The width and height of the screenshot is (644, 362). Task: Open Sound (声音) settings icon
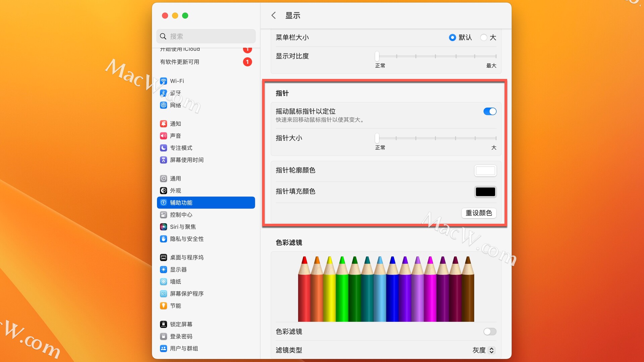(x=163, y=136)
